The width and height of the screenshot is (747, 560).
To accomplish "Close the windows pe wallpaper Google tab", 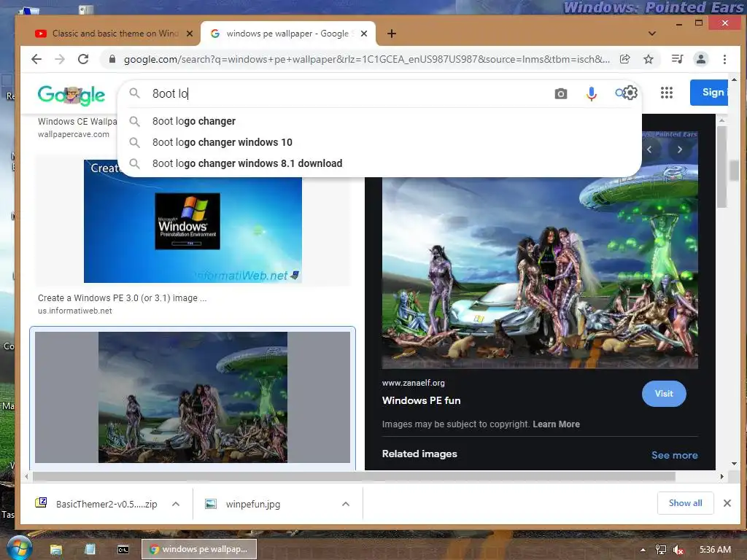I will 364,34.
